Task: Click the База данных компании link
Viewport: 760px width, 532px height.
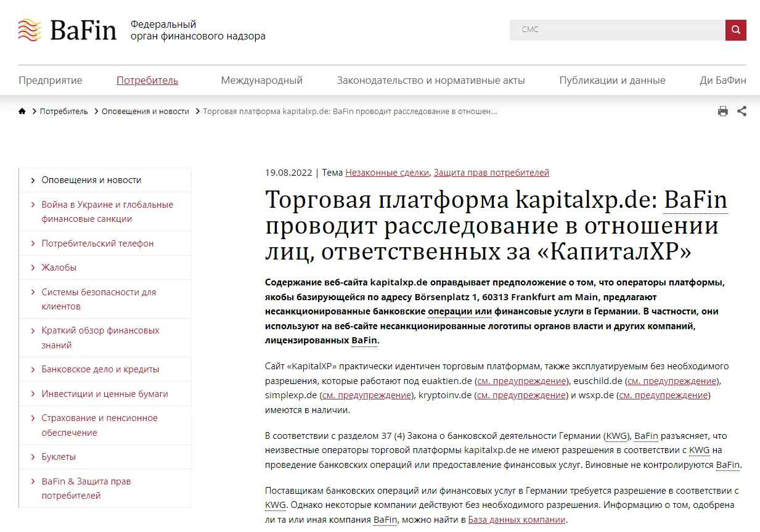Action: 517,520
